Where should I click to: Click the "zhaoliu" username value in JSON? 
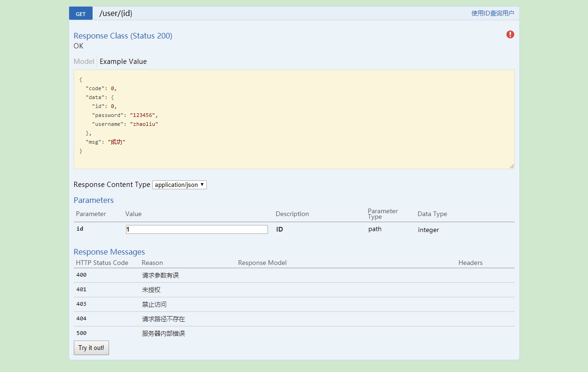(x=144, y=124)
